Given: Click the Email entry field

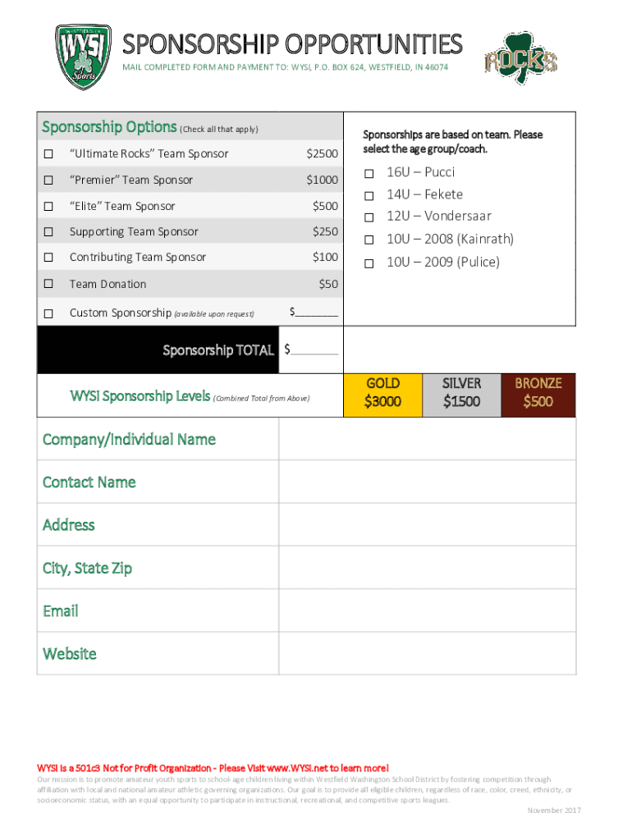Looking at the screenshot, I should [427, 611].
